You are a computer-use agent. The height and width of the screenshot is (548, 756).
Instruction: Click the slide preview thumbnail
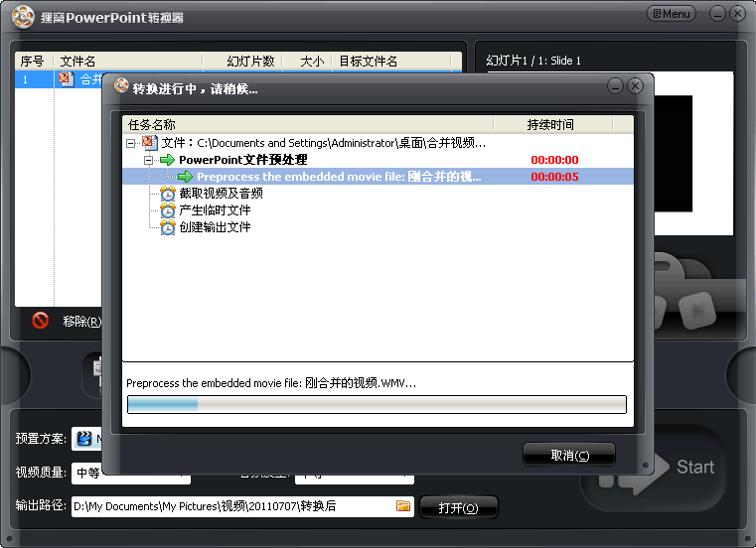point(693,153)
